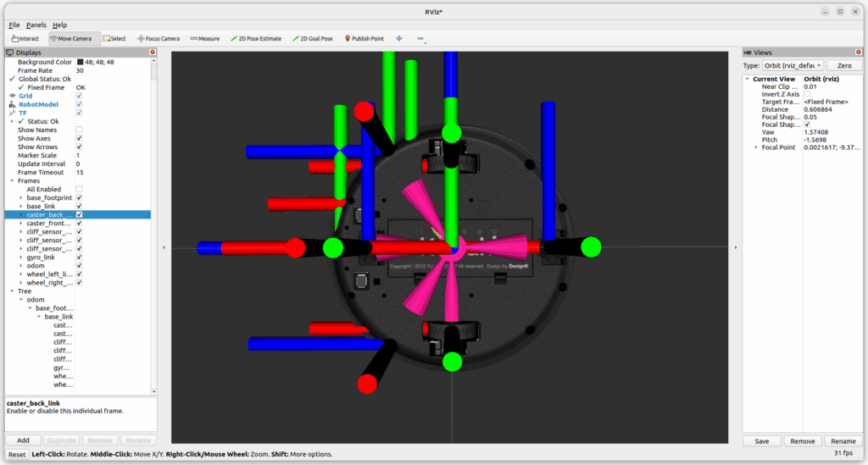Open the view Type dropdown

793,65
